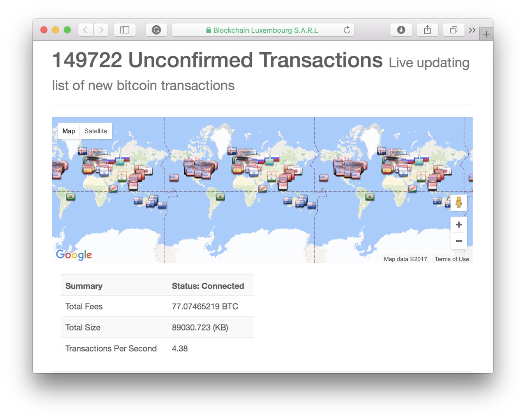Image resolution: width=526 pixels, height=420 pixels.
Task: Select the Transactions Per Second label
Action: tap(111, 349)
